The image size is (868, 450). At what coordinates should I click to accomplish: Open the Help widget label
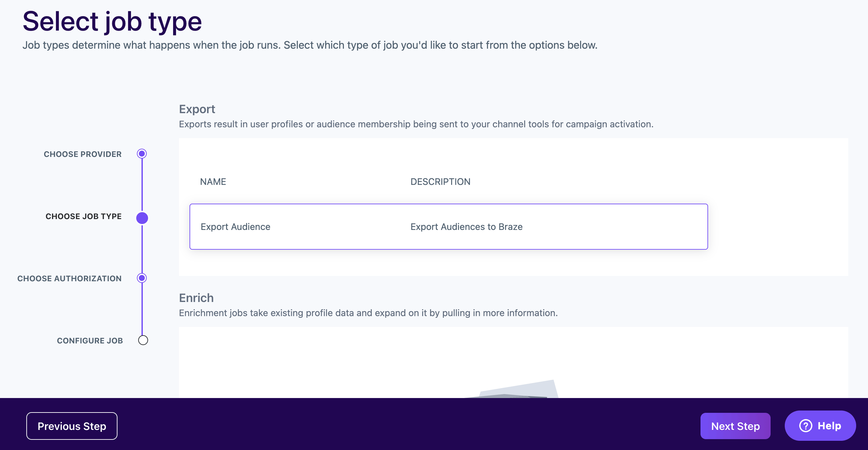pyautogui.click(x=829, y=426)
